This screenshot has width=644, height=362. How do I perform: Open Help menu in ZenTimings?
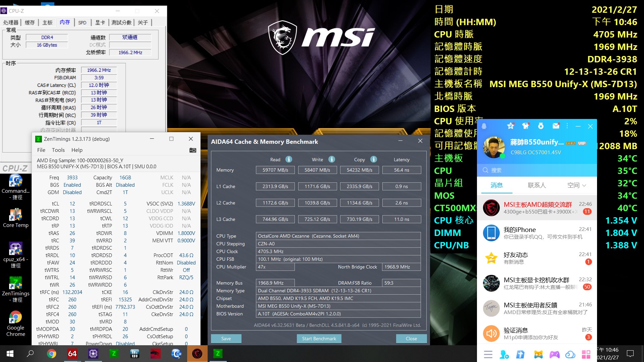pos(77,150)
